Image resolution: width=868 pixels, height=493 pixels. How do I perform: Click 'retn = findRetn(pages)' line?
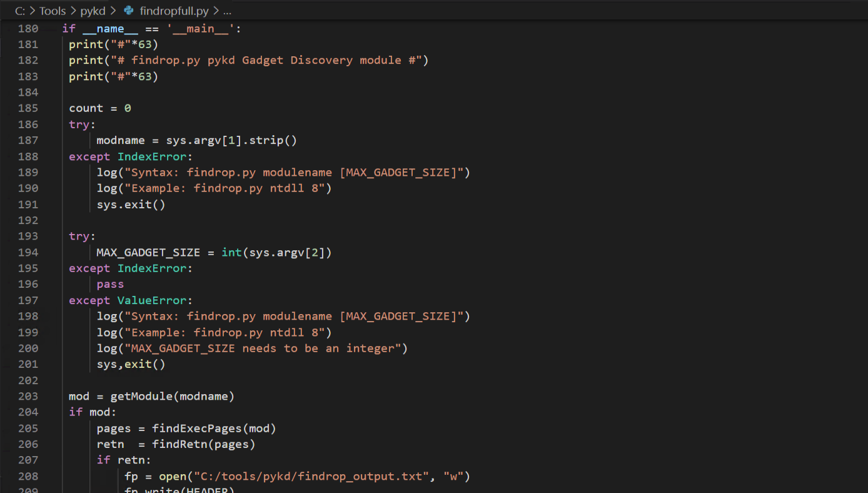point(176,444)
